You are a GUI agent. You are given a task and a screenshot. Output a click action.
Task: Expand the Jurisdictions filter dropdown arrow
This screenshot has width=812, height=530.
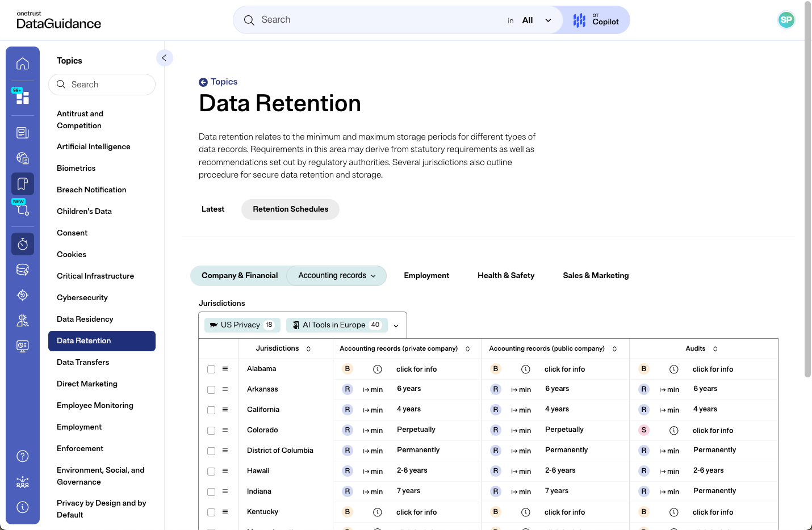(396, 326)
